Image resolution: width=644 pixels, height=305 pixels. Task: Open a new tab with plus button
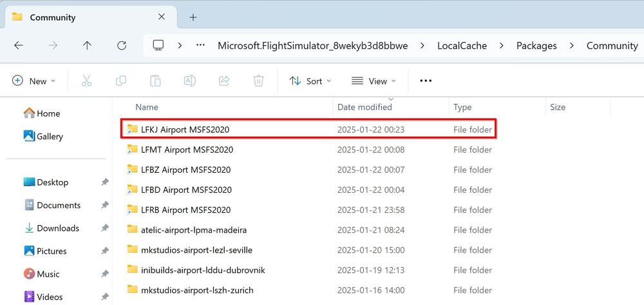point(193,17)
